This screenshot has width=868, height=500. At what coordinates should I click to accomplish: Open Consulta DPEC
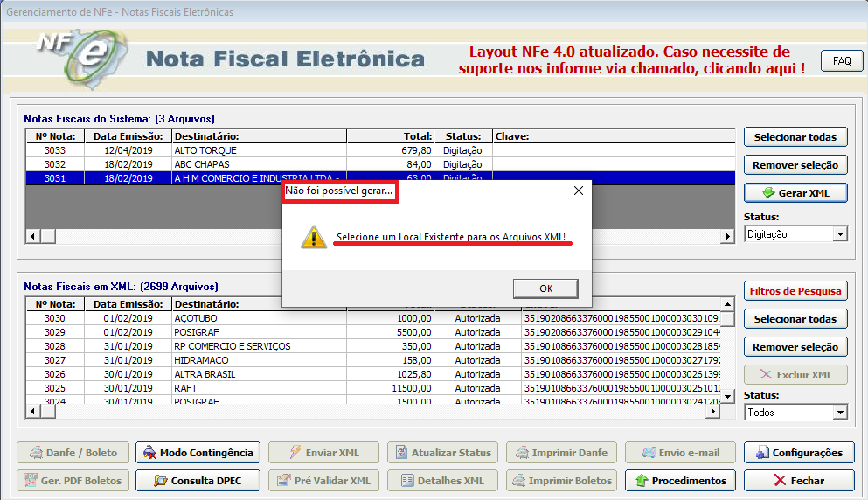[198, 481]
